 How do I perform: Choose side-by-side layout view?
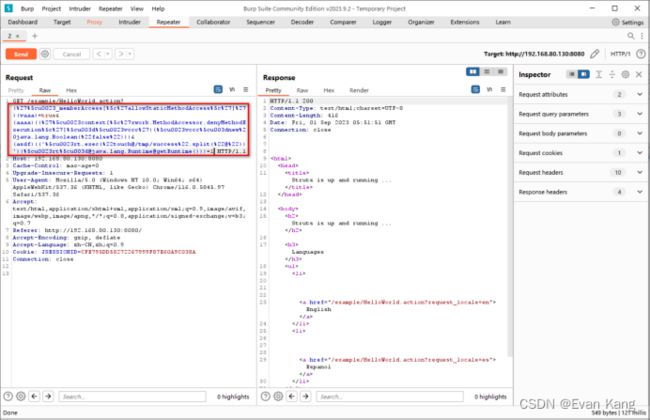(473, 72)
